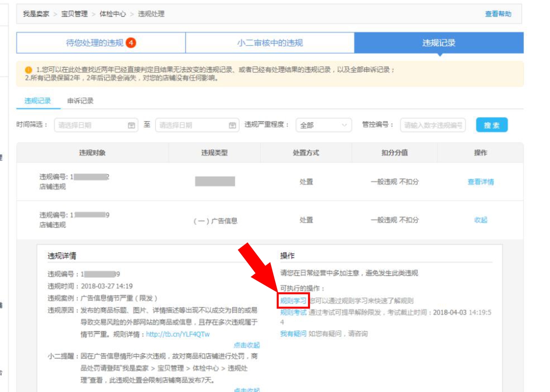Open the 规则考试 link
The height and width of the screenshot is (392, 550).
[293, 312]
